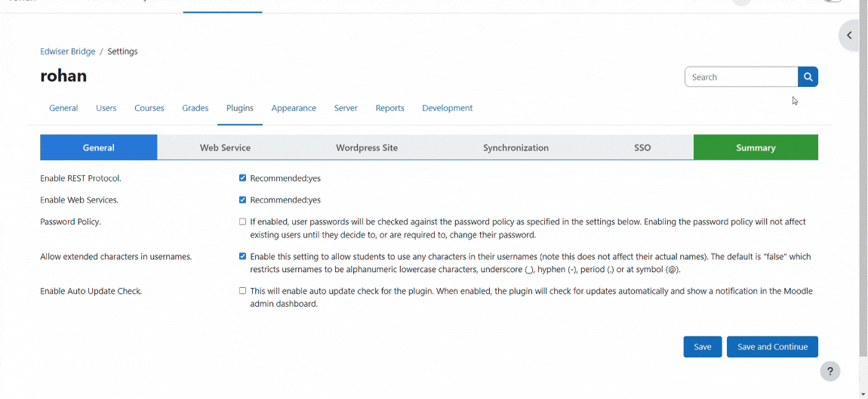Click 'Allow extended characters in usernames.' label
The image size is (868, 399).
(x=116, y=257)
